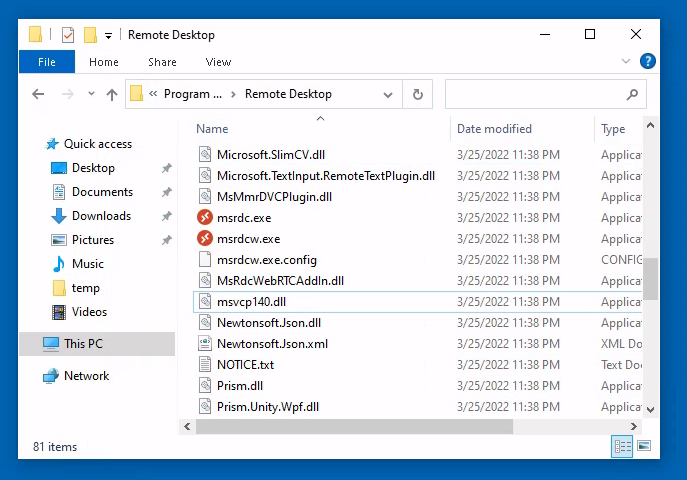Click the vertical scrollbar down arrow

[651, 410]
